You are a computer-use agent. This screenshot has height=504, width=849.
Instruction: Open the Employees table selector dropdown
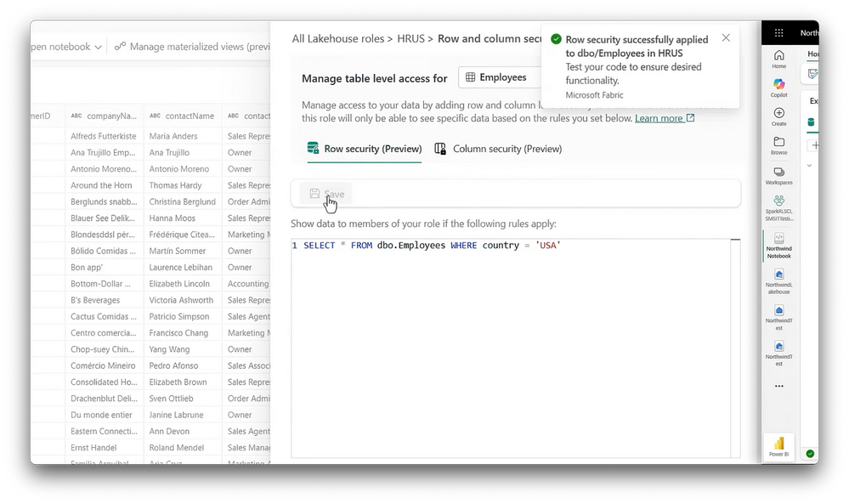point(500,77)
